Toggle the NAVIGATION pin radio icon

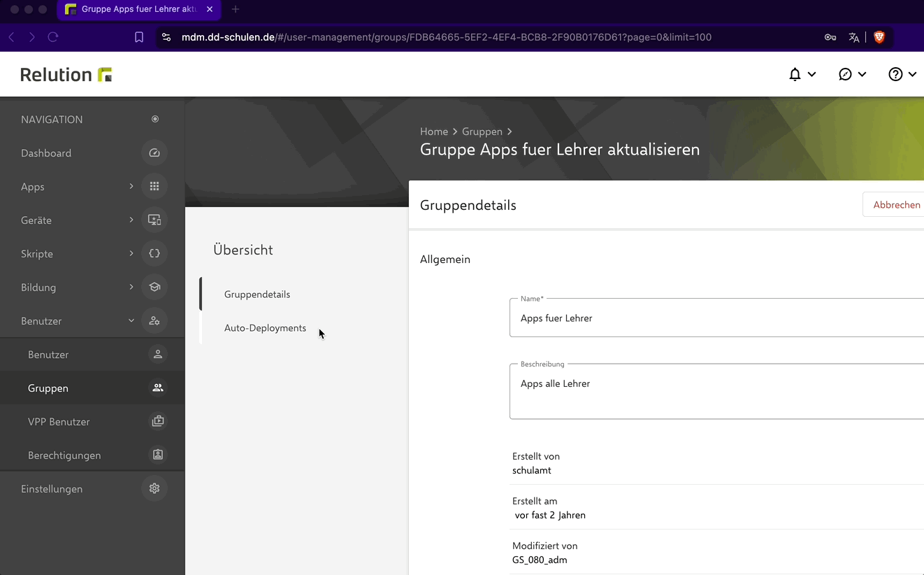point(155,120)
